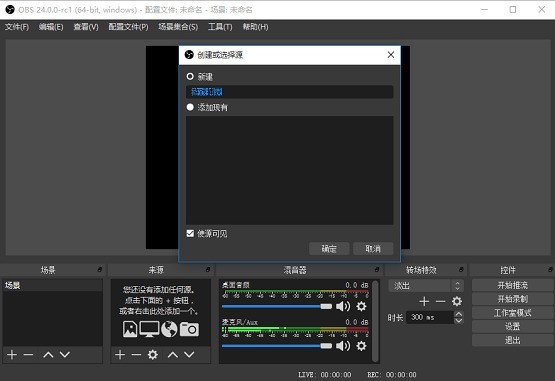The width and height of the screenshot is (555, 381).
Task: Enable 工作室模式 studio mode
Action: (x=512, y=313)
